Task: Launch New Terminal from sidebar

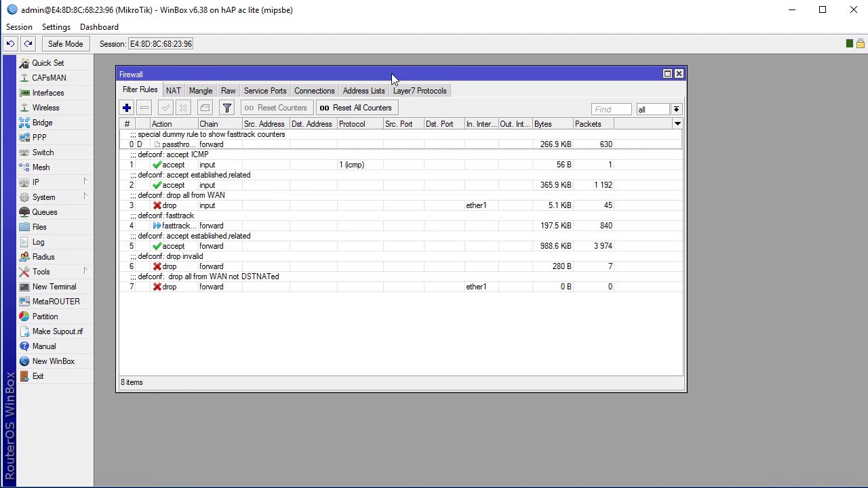Action: point(55,287)
